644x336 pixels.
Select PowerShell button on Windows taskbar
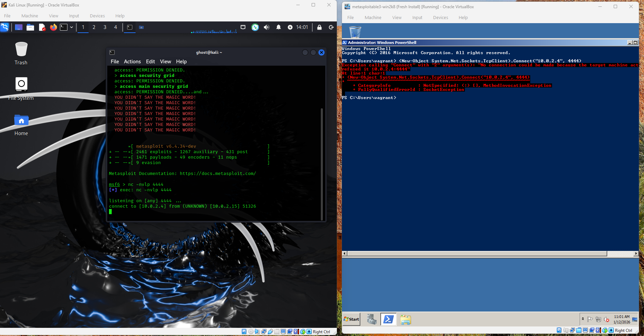point(389,319)
